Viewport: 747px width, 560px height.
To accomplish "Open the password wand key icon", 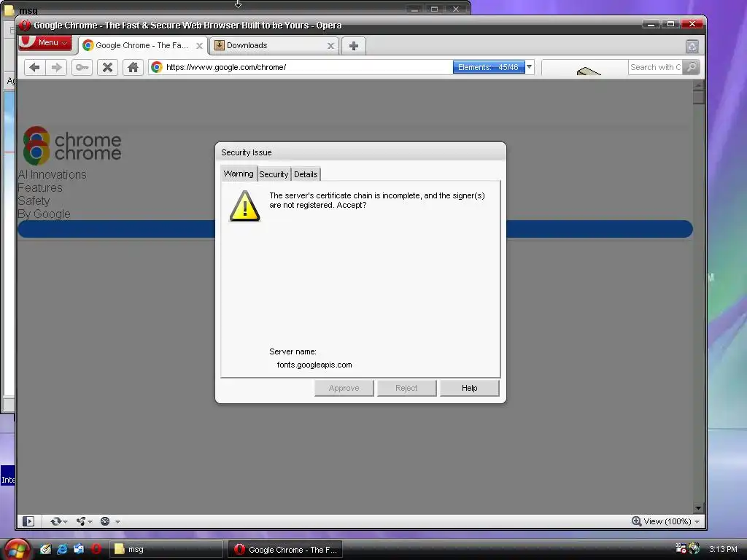I will coord(82,67).
